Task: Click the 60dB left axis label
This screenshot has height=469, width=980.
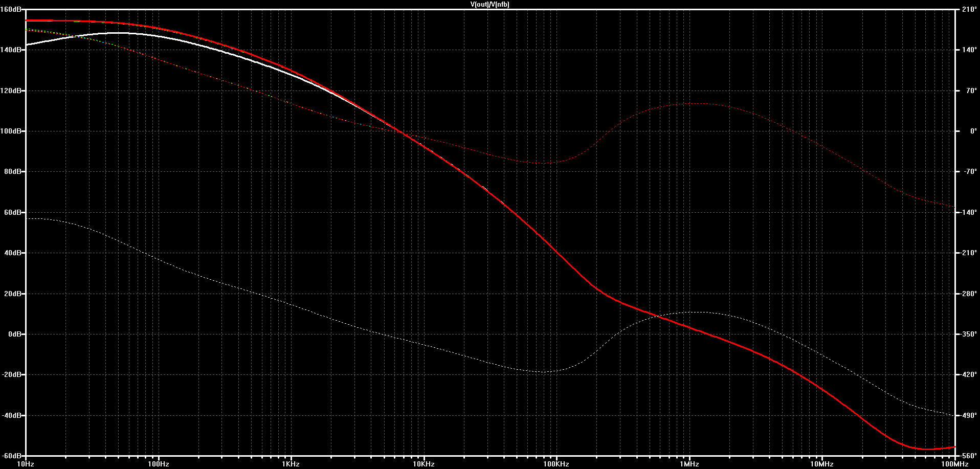Action: (12, 212)
